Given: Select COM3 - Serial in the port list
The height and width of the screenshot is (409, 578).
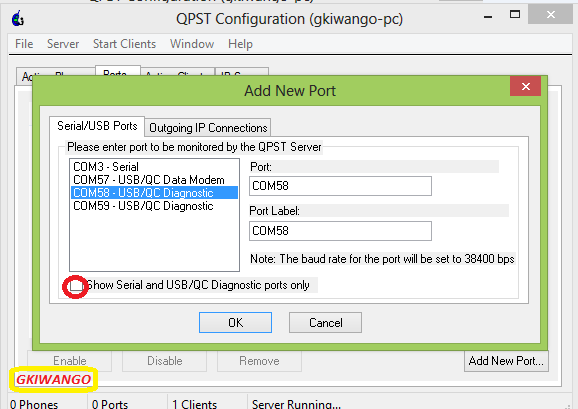Looking at the screenshot, I should pyautogui.click(x=154, y=167).
